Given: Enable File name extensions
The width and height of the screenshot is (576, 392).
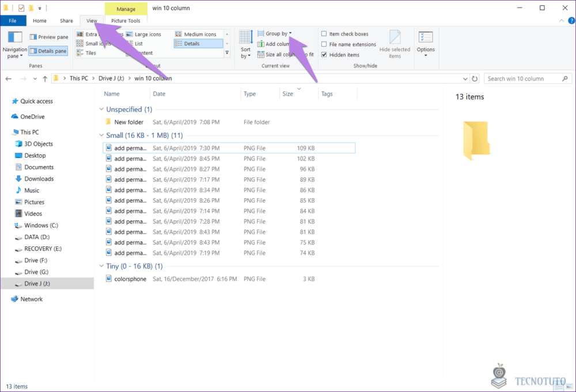Looking at the screenshot, I should (324, 44).
